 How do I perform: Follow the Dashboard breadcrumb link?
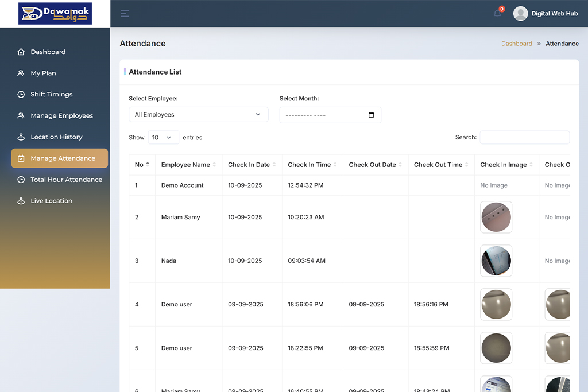click(516, 43)
